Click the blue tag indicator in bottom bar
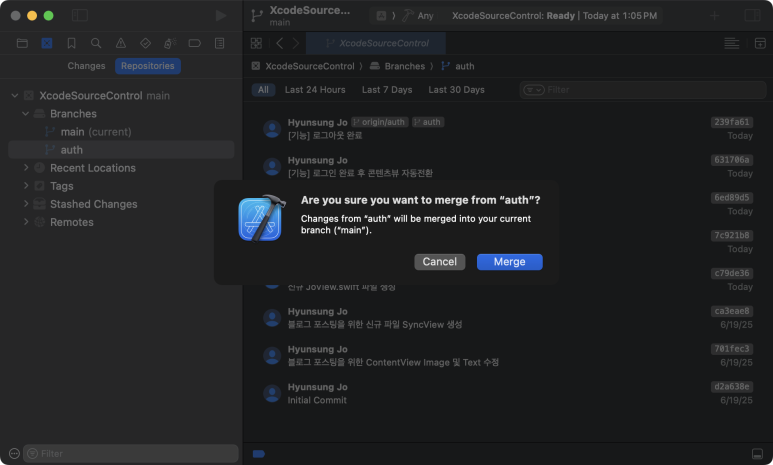The width and height of the screenshot is (773, 465). (259, 454)
